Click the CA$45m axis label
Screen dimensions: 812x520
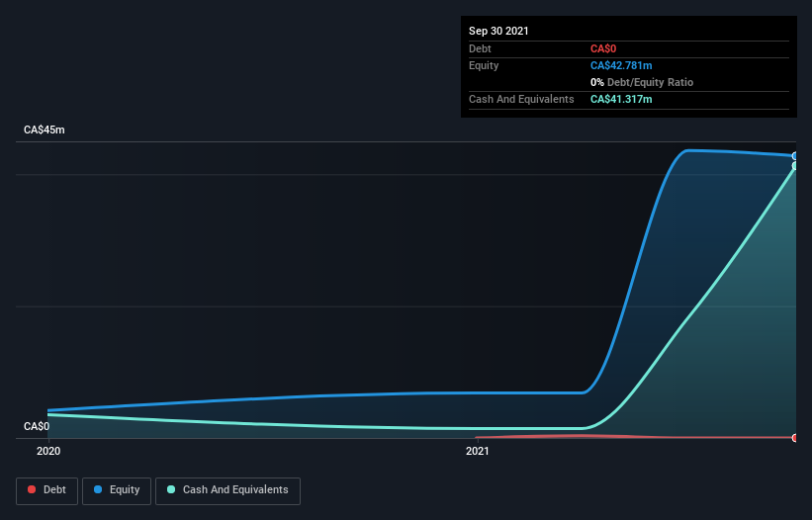click(45, 130)
